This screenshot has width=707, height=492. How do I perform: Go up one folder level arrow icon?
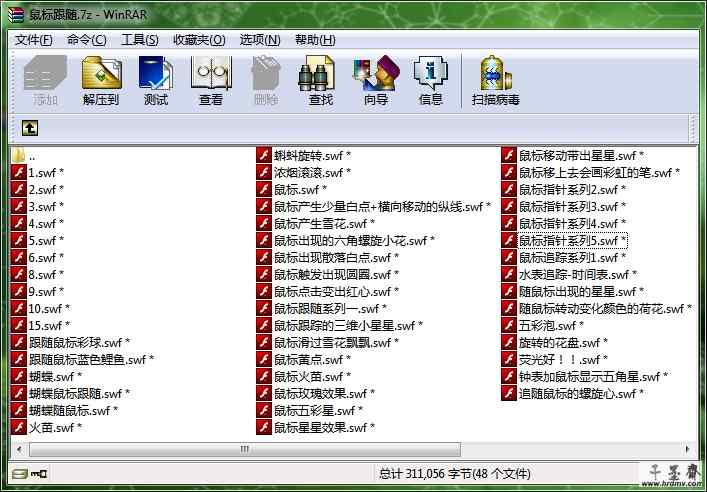coord(30,128)
